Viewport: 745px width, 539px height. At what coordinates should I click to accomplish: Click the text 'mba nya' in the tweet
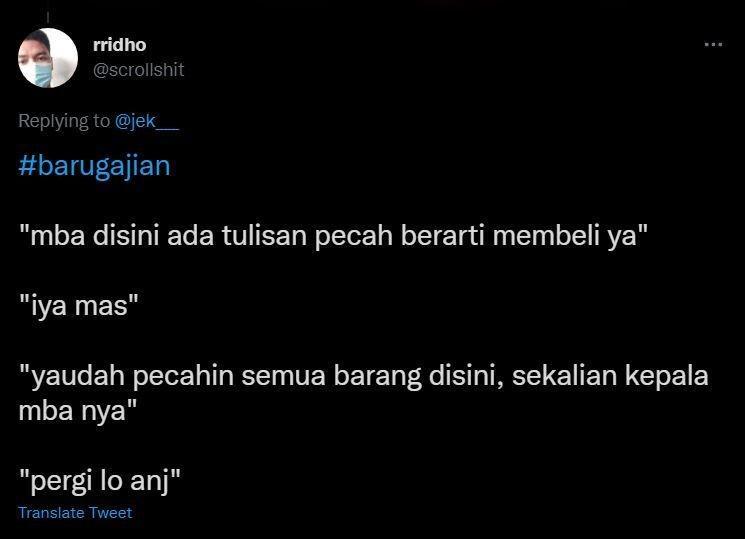(x=77, y=410)
